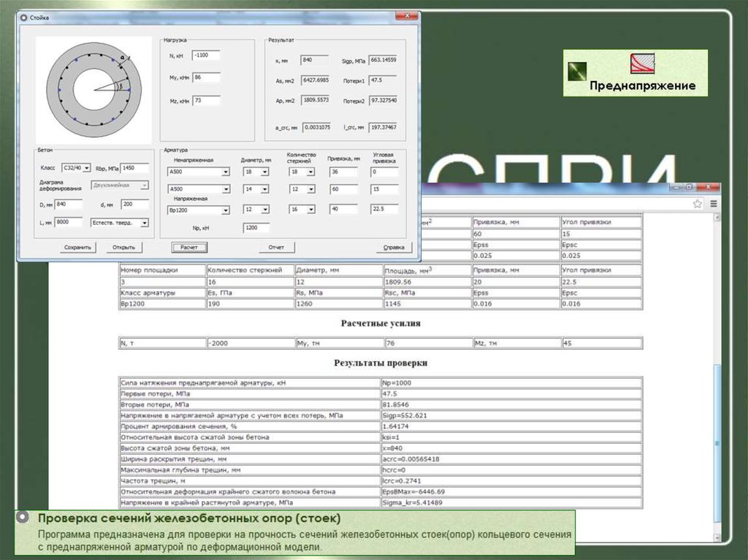Click the Справка help button

pos(394,248)
